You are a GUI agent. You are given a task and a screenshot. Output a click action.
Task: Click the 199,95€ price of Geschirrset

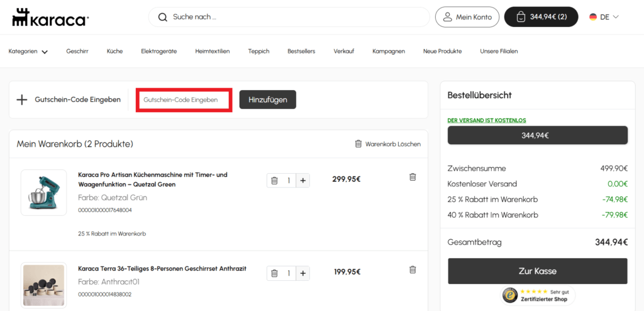click(x=347, y=272)
